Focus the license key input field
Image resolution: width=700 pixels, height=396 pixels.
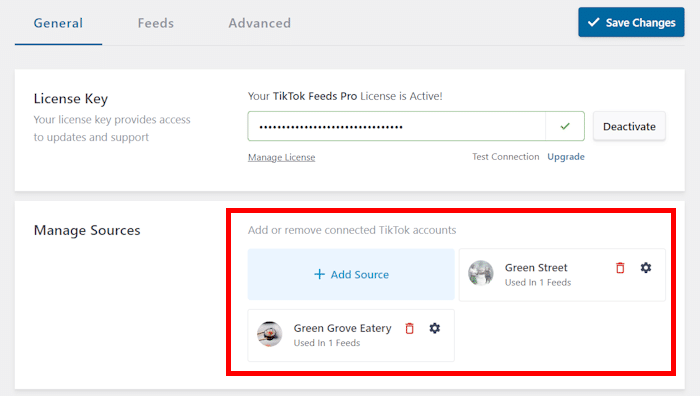(x=396, y=126)
